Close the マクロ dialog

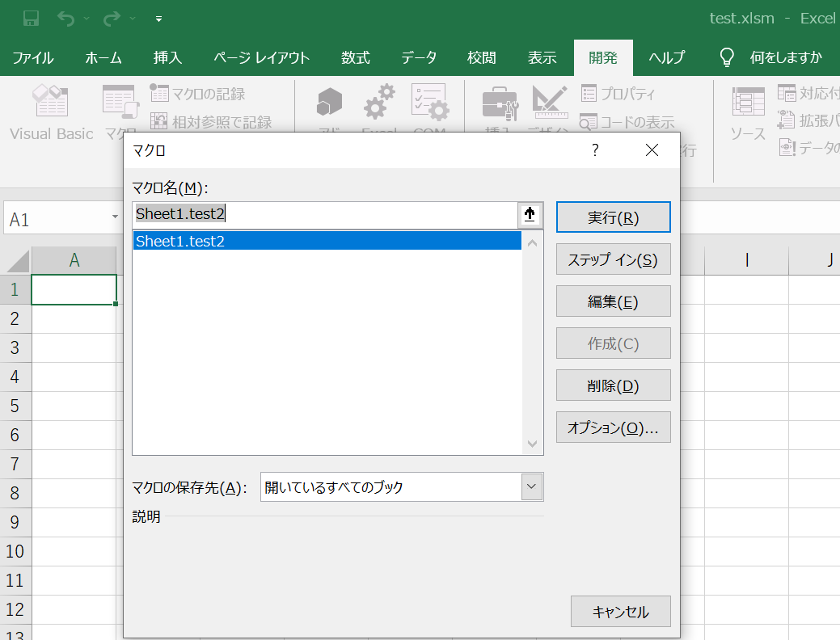click(x=652, y=150)
